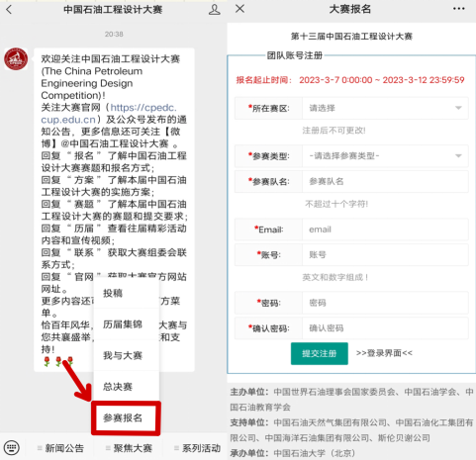Focus the 账号 input field

coord(385,255)
